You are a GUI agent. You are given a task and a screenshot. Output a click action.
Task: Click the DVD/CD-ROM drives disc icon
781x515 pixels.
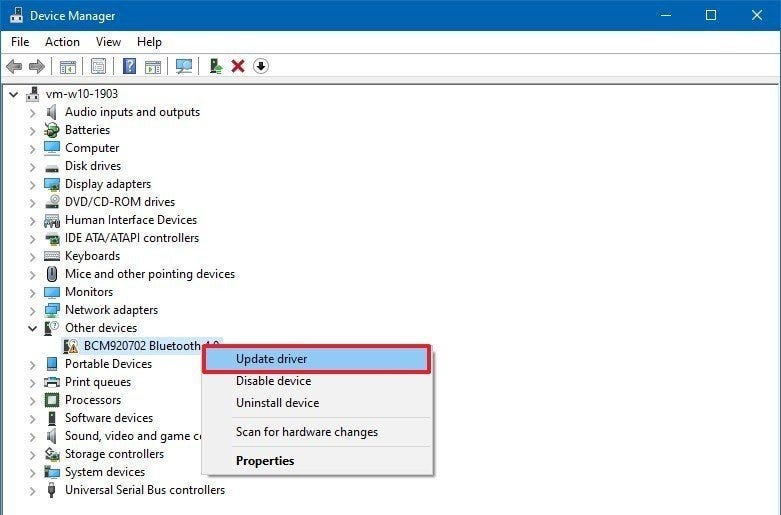[52, 202]
